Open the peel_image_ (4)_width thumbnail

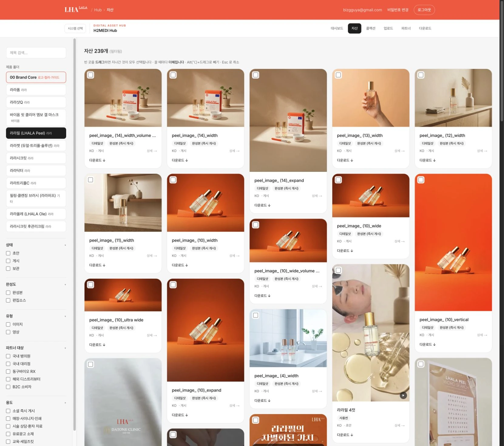(x=288, y=338)
